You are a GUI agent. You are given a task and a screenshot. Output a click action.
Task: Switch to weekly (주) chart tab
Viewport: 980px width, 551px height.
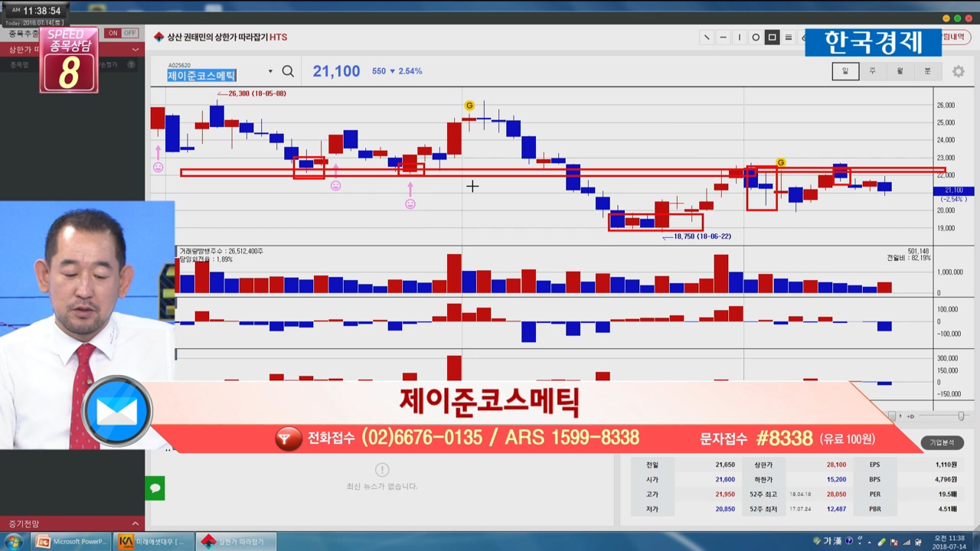(x=872, y=71)
